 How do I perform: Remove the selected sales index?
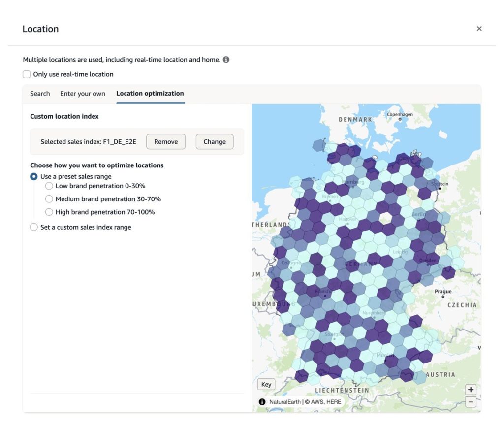pyautogui.click(x=166, y=142)
